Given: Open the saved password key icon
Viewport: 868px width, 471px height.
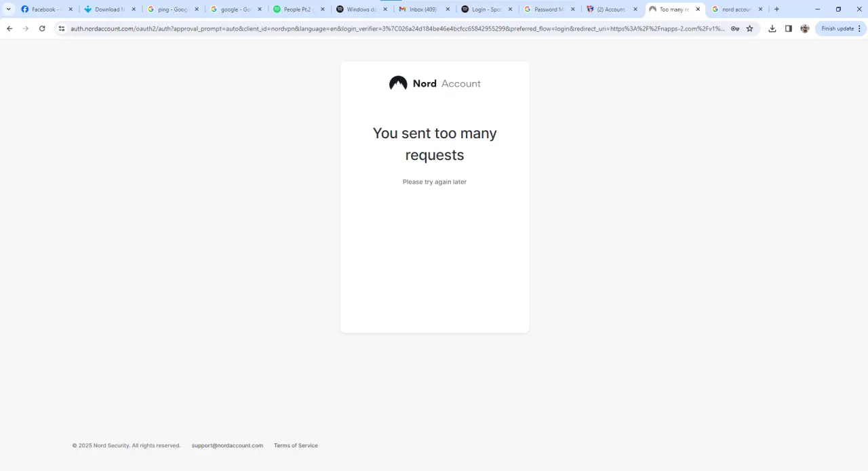Looking at the screenshot, I should click(x=735, y=28).
